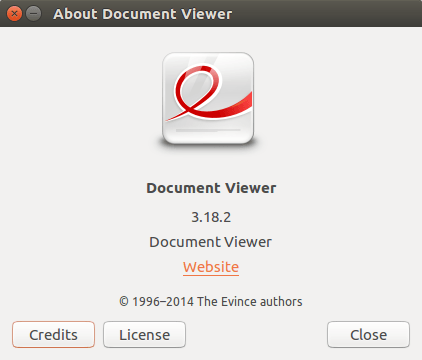Screen dimensions: 422x360
Task: Click the grey minimize button in title bar
Action: 34,14
